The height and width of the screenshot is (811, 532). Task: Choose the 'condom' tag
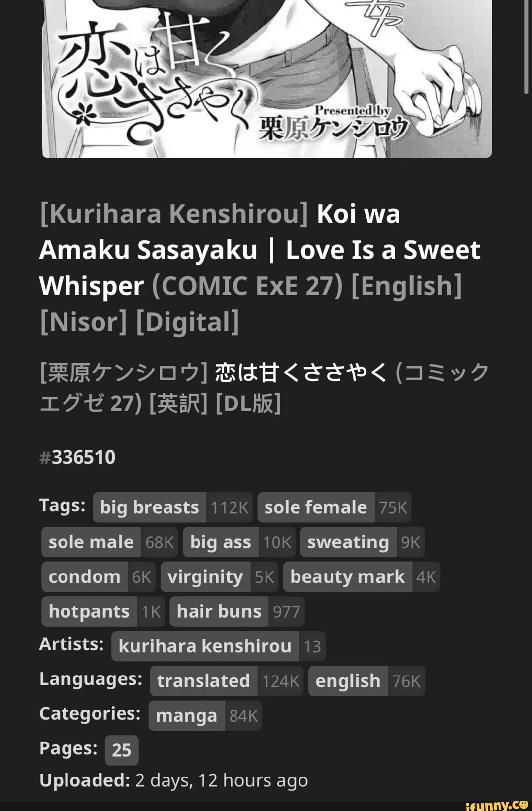[x=85, y=577]
